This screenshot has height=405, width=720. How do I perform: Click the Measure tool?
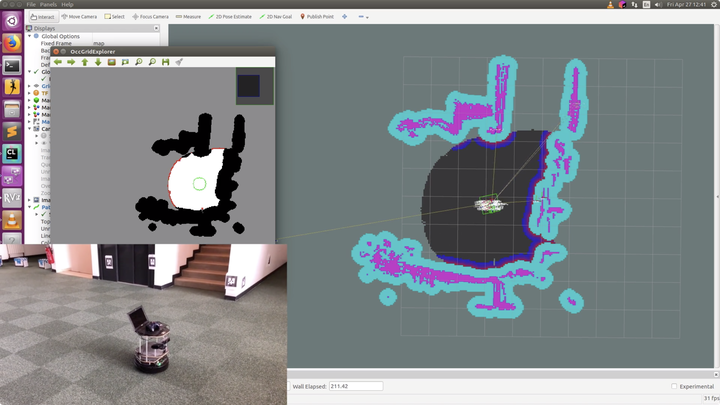(188, 16)
